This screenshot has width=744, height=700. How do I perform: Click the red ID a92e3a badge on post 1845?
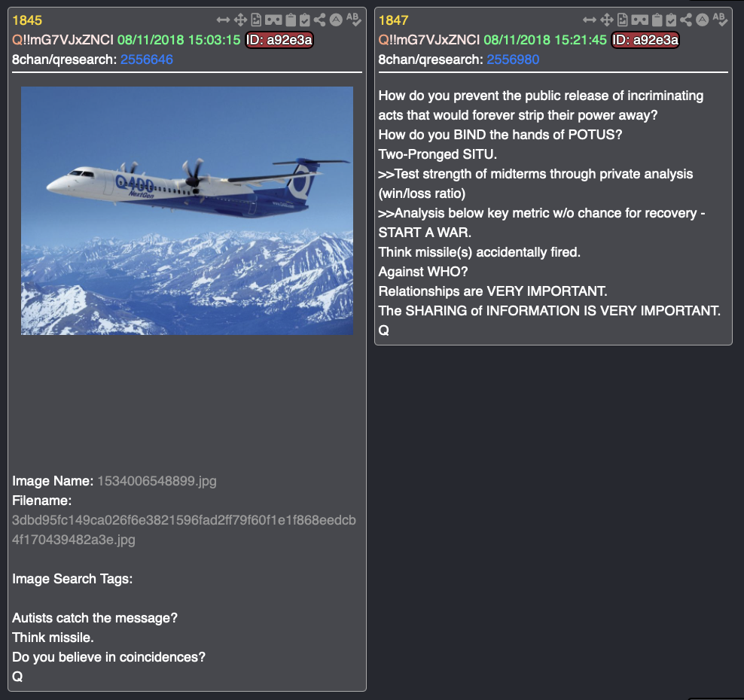(279, 40)
